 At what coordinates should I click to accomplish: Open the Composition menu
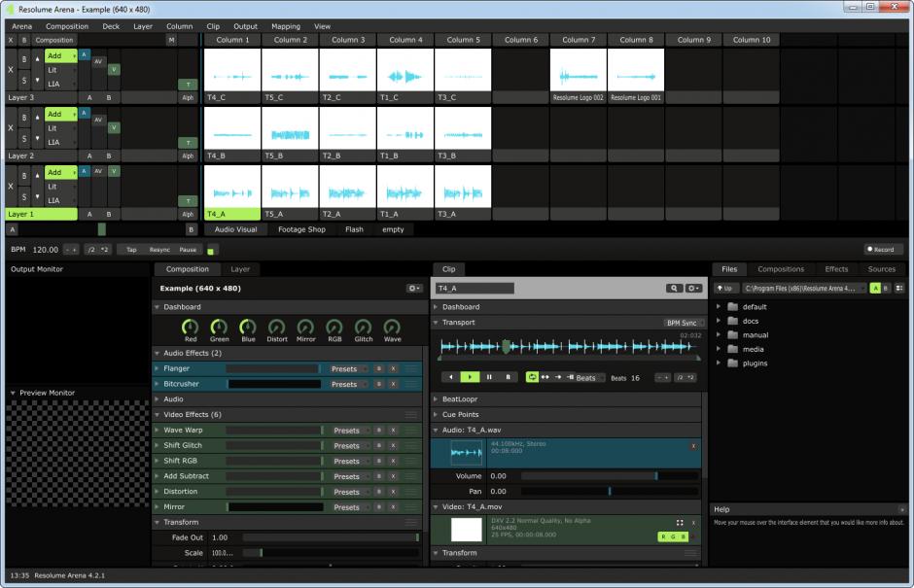67,26
